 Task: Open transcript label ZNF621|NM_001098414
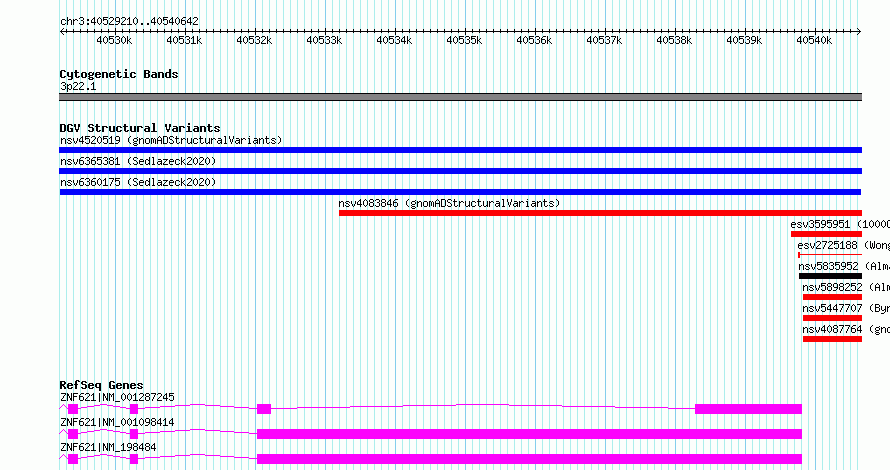(x=117, y=422)
